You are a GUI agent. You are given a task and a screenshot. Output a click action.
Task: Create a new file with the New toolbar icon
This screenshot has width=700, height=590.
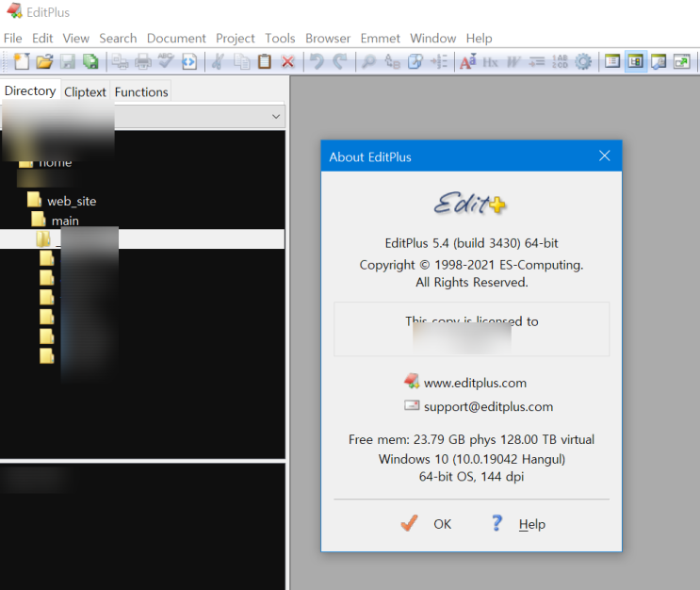21,61
